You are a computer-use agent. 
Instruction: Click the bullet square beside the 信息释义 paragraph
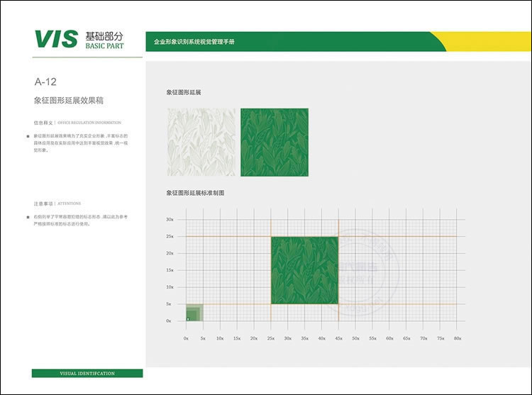[x=28, y=135]
